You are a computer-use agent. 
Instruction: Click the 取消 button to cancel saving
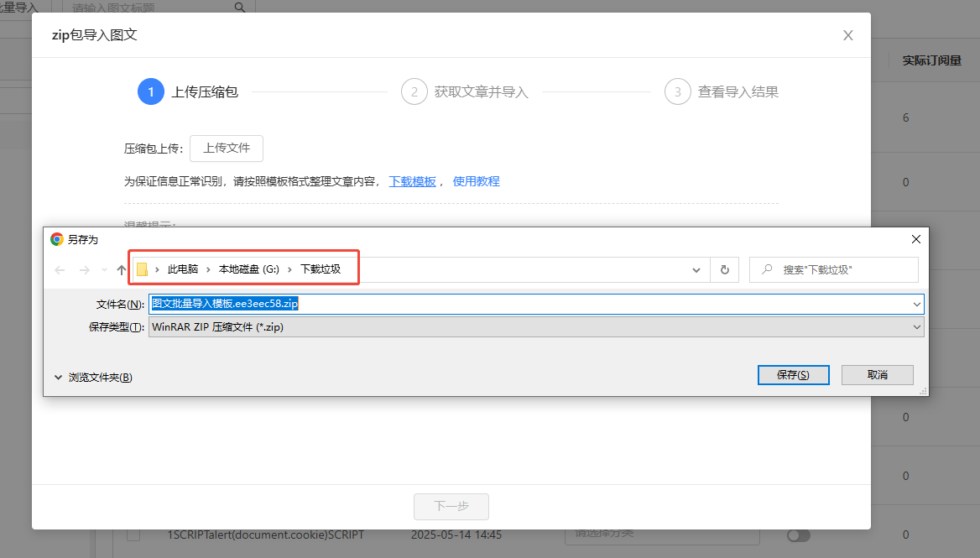[x=878, y=375]
